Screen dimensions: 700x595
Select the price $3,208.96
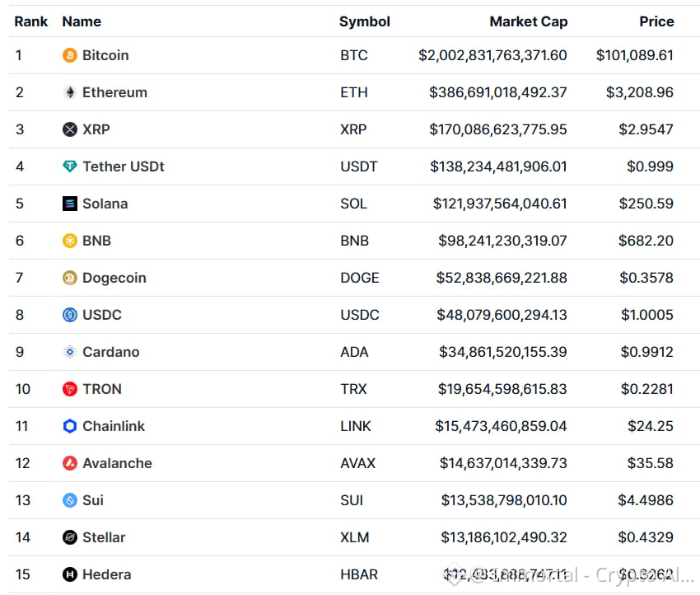640,92
